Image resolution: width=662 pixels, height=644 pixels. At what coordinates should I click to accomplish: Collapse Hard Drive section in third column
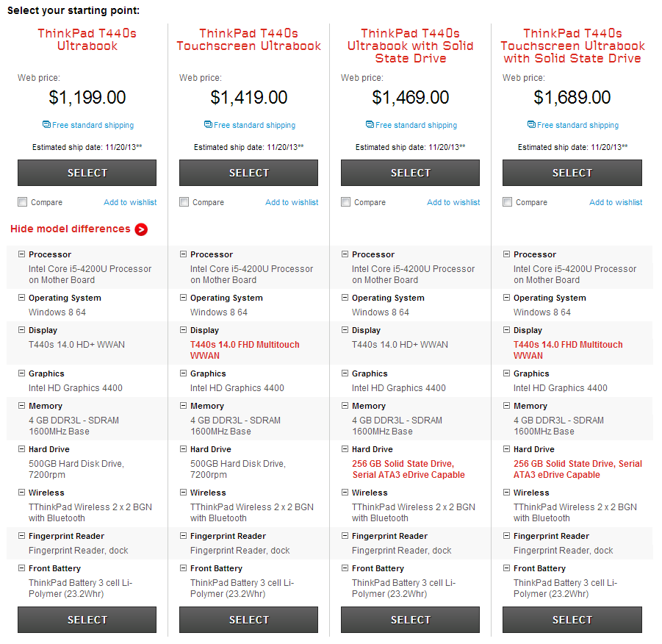(x=345, y=449)
